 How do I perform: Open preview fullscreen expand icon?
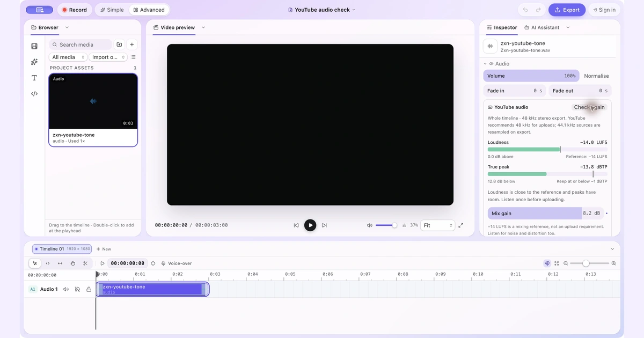click(461, 225)
